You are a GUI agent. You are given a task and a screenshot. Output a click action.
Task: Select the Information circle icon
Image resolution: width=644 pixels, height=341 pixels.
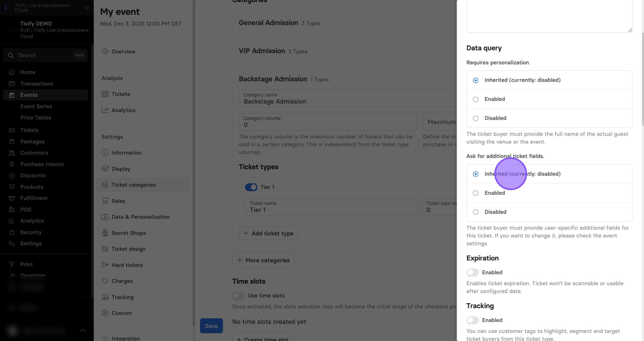(x=105, y=153)
